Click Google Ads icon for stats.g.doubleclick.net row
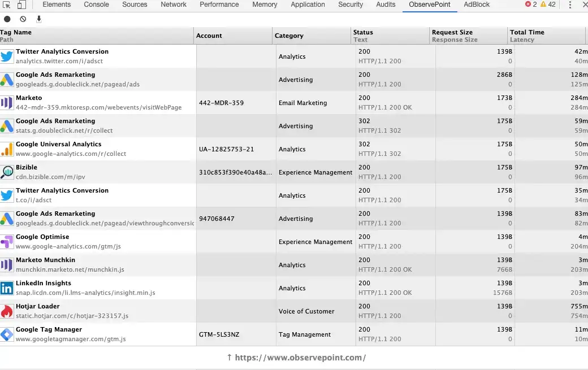This screenshot has height=370, width=588. pos(7,126)
